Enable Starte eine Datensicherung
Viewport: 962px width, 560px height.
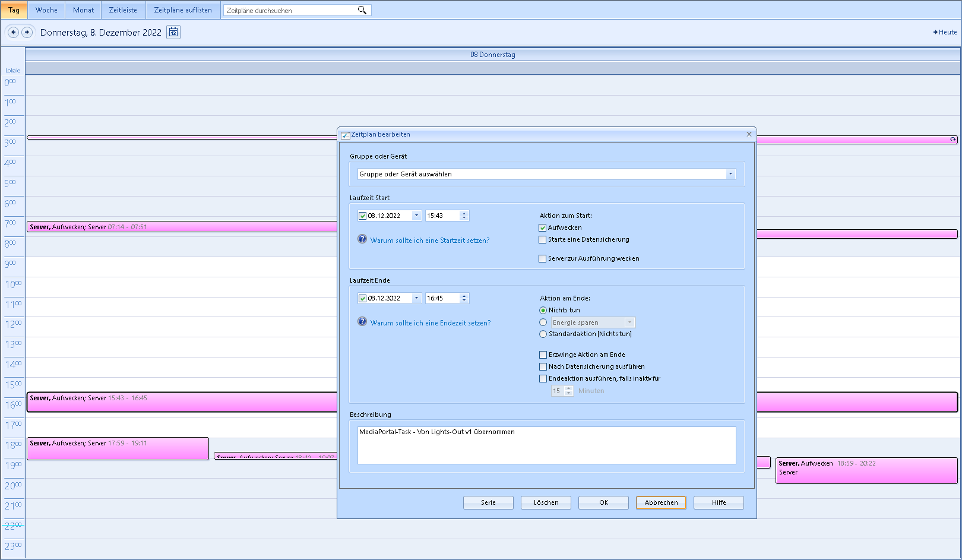pos(542,239)
